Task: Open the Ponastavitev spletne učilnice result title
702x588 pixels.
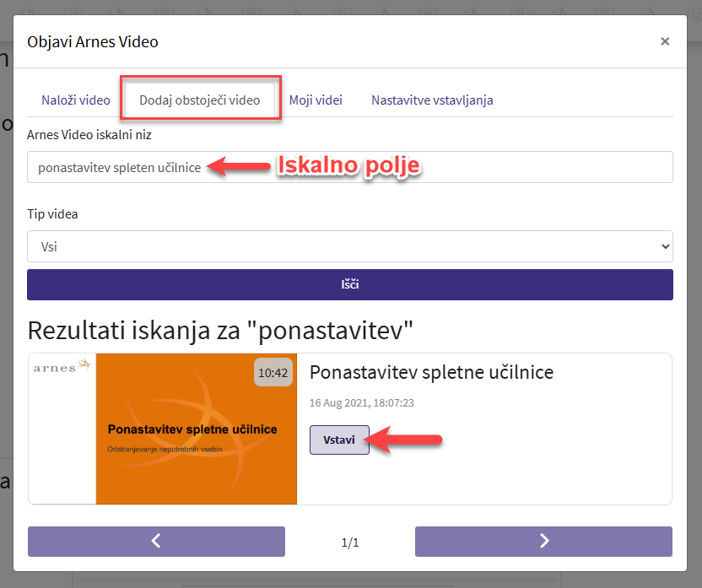Action: (431, 372)
